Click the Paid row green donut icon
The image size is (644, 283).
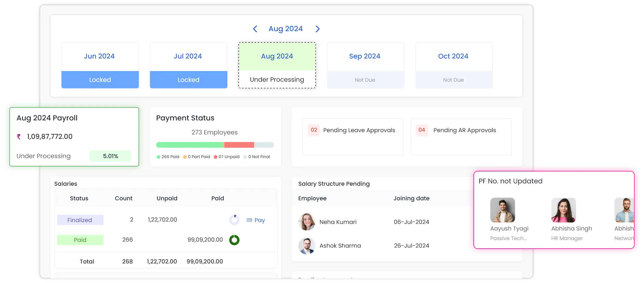point(234,240)
